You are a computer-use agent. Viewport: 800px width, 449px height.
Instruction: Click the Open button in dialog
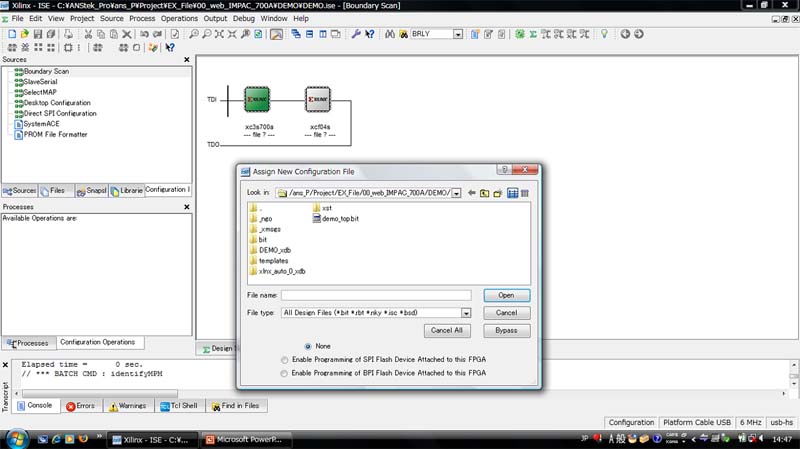pos(506,295)
